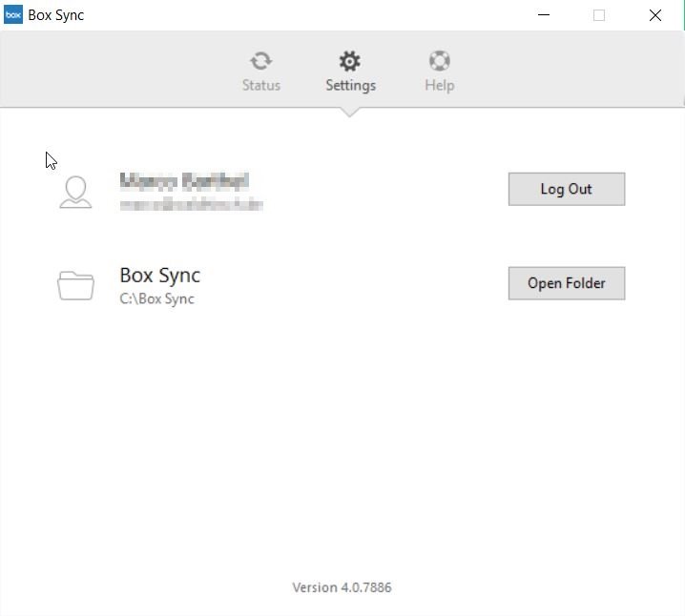This screenshot has height=616, width=685.
Task: Switch to the Status tab label
Action: 261,85
